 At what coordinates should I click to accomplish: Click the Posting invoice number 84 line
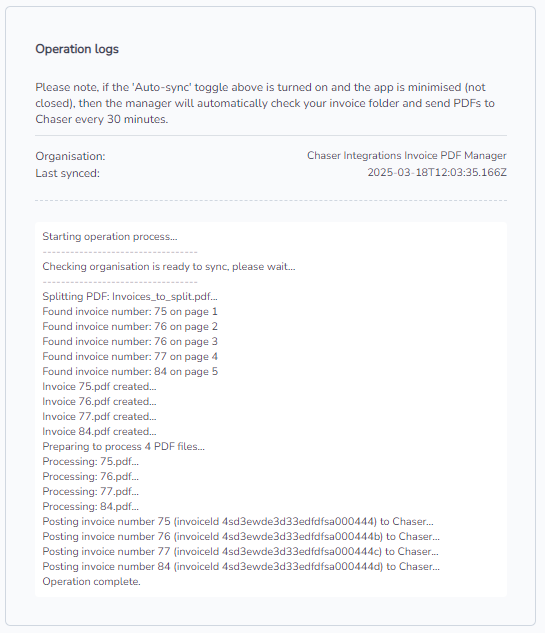(241, 566)
